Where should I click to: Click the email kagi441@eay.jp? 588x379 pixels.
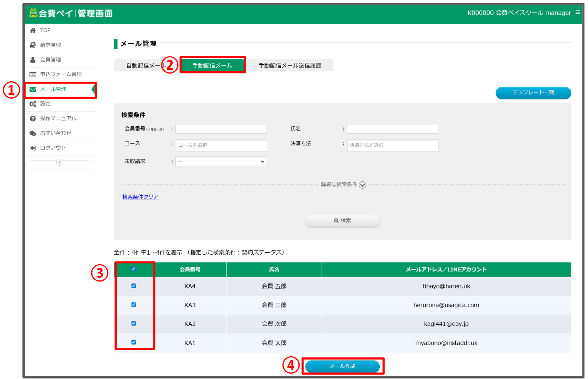pyautogui.click(x=446, y=324)
